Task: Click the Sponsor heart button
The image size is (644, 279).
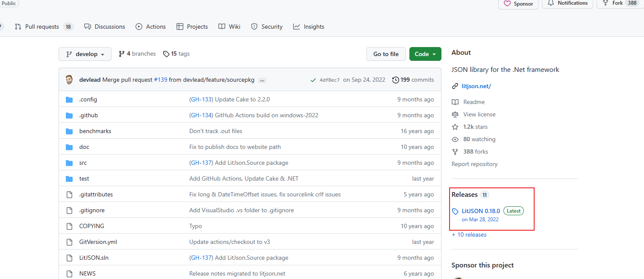Action: click(x=518, y=4)
